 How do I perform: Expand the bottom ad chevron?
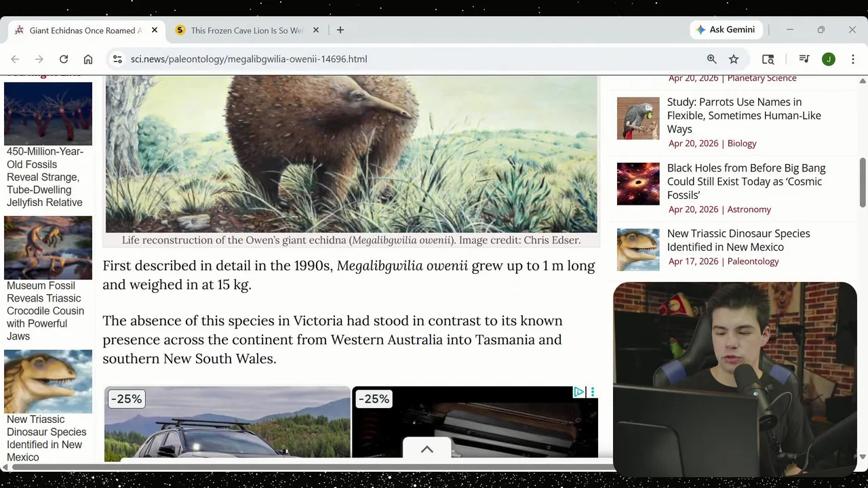click(x=427, y=449)
